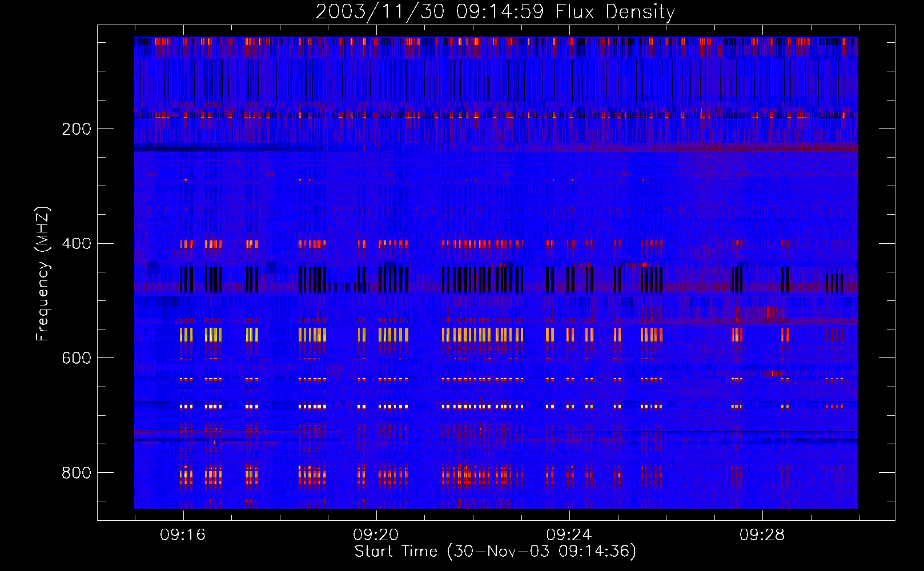Click the 09:28 time tick label
This screenshot has width=924, height=571.
[x=762, y=535]
